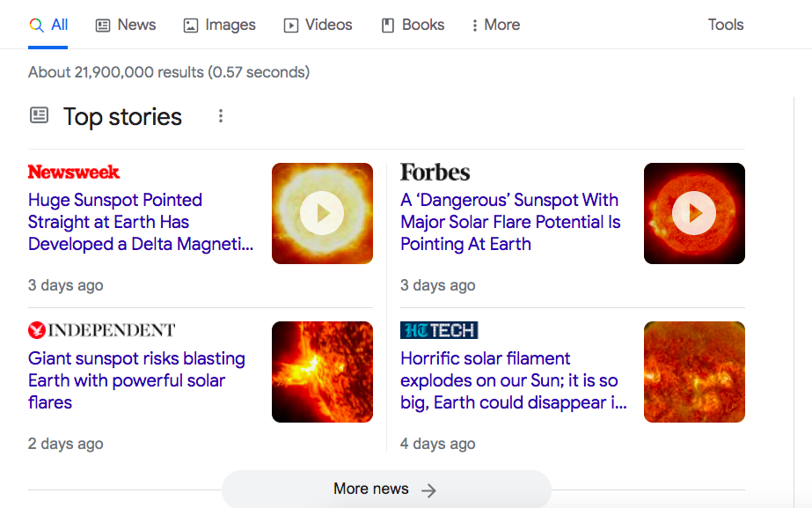Click the More news button
Image resolution: width=812 pixels, height=508 pixels.
(386, 489)
